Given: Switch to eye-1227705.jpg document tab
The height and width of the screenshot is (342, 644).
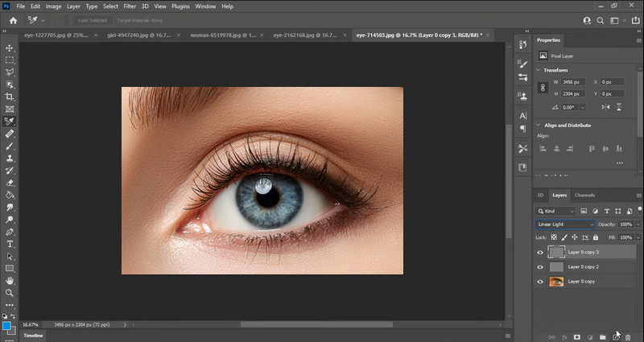Looking at the screenshot, I should [56, 35].
